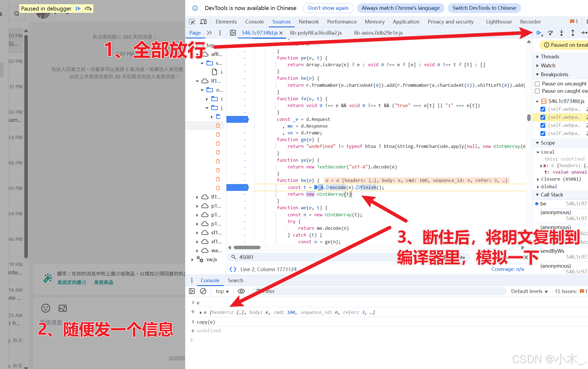Enable Pause on uncaught exceptions checkbox
Screen dimensions: 588x369
pyautogui.click(x=537, y=84)
